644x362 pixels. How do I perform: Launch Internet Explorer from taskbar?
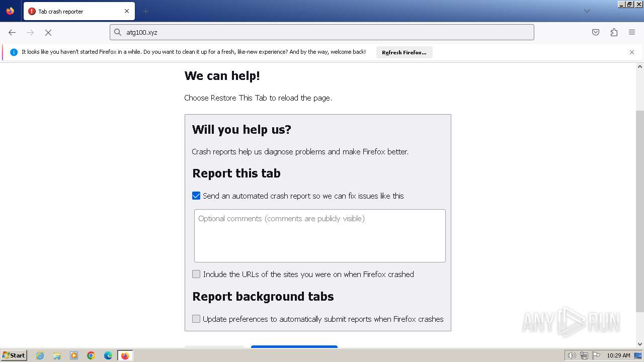40,355
